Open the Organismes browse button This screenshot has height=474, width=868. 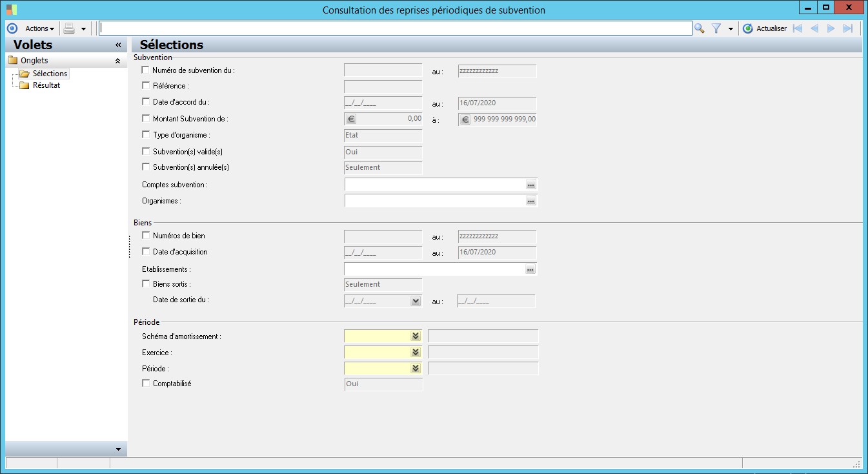(x=531, y=201)
